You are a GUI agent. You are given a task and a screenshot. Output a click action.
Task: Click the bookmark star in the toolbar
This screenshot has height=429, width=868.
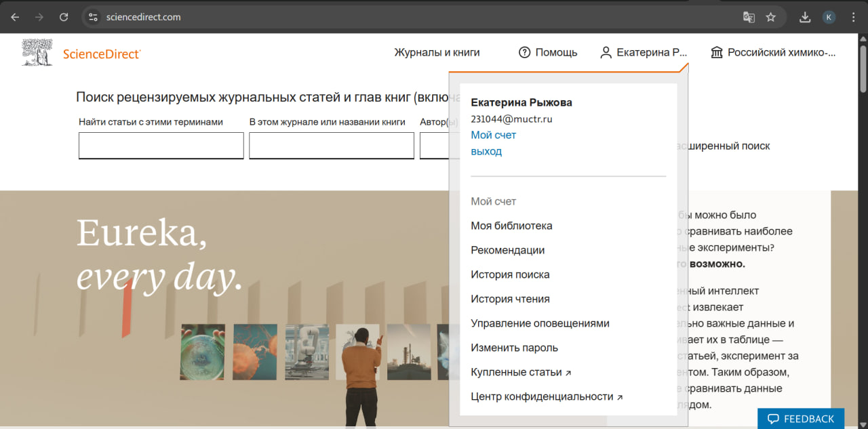coord(772,16)
